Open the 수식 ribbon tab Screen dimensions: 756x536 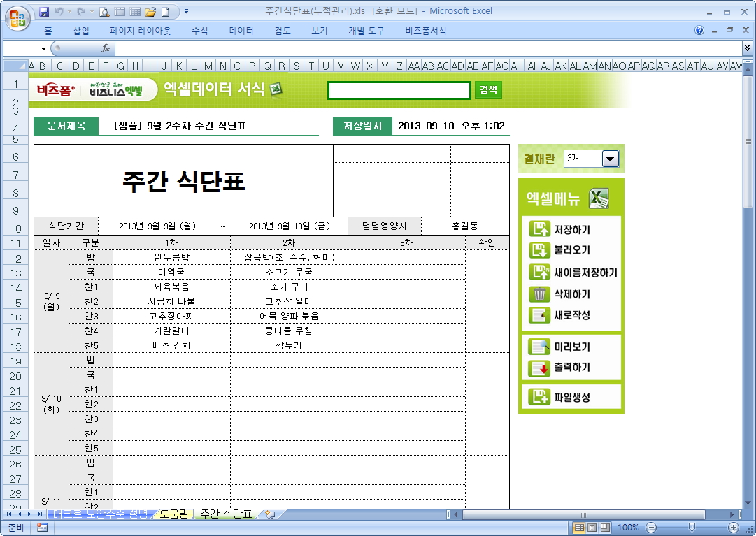(199, 31)
